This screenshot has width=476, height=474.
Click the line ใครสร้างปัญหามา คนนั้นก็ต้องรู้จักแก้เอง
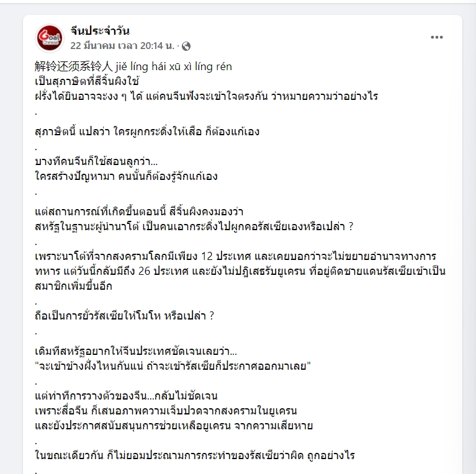pyautogui.click(x=126, y=176)
